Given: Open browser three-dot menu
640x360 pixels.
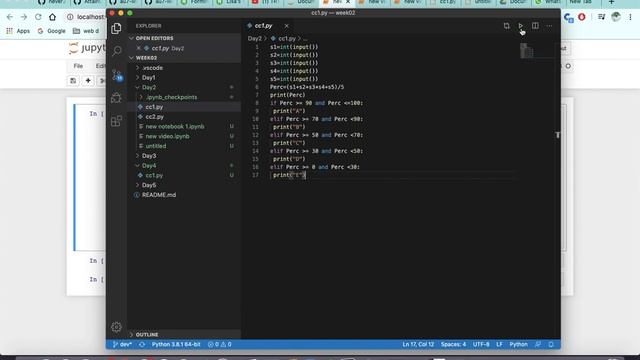Looking at the screenshot, I should coord(631,17).
